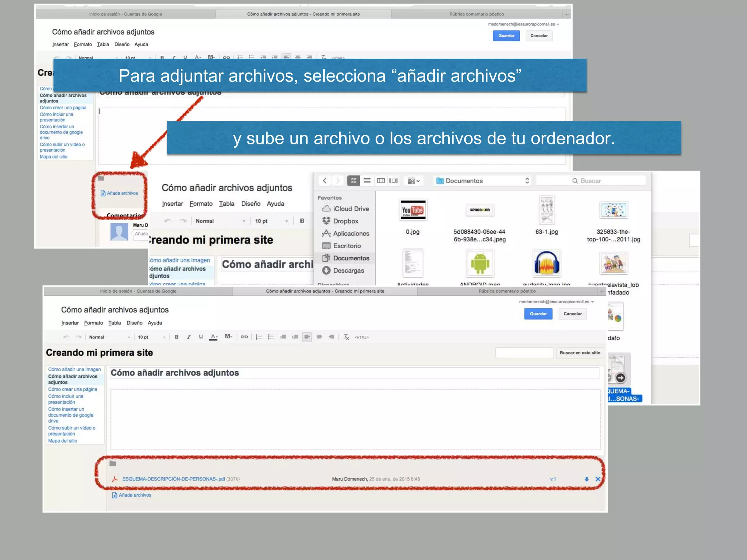Open Insertar menu in lower editor window
This screenshot has height=560, width=747.
click(70, 323)
